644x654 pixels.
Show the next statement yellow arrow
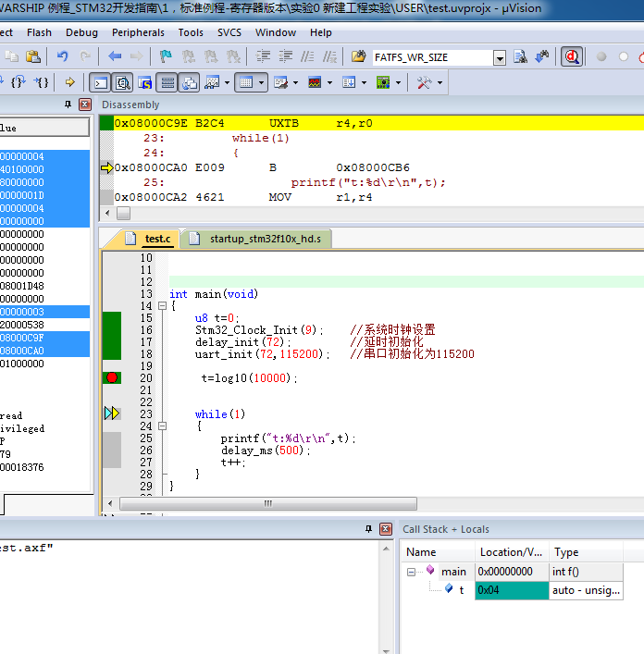coord(69,82)
